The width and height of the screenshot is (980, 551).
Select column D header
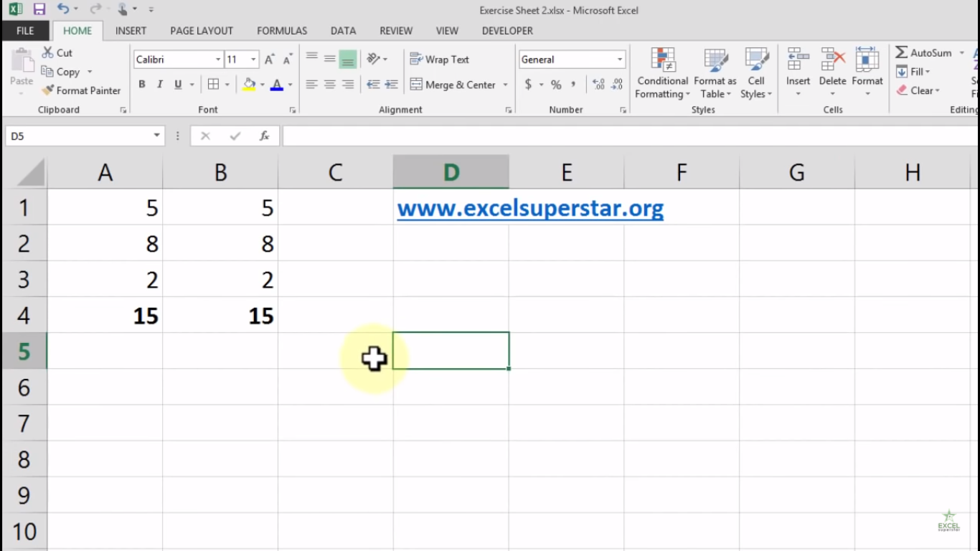coord(451,172)
